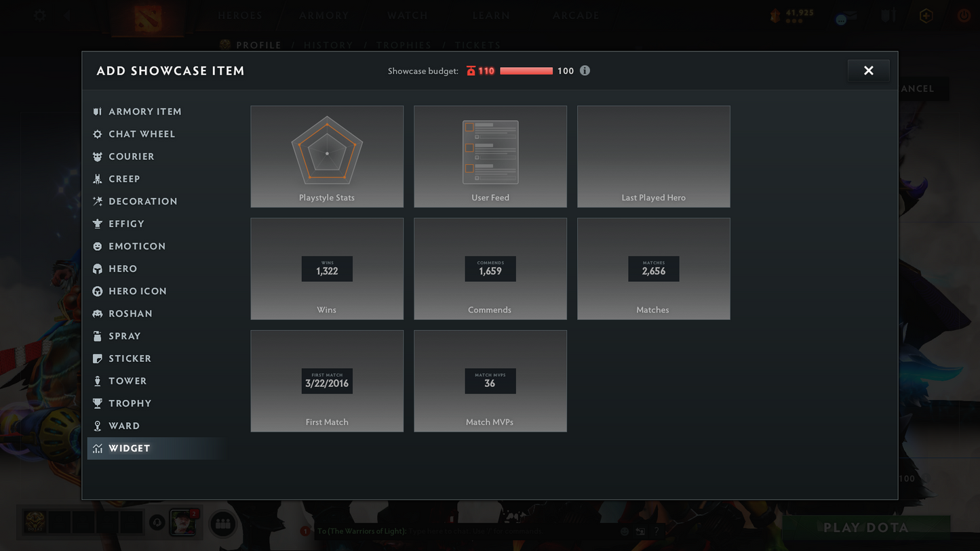Open settings gear in main window
This screenshot has width=980, height=551.
tap(40, 15)
